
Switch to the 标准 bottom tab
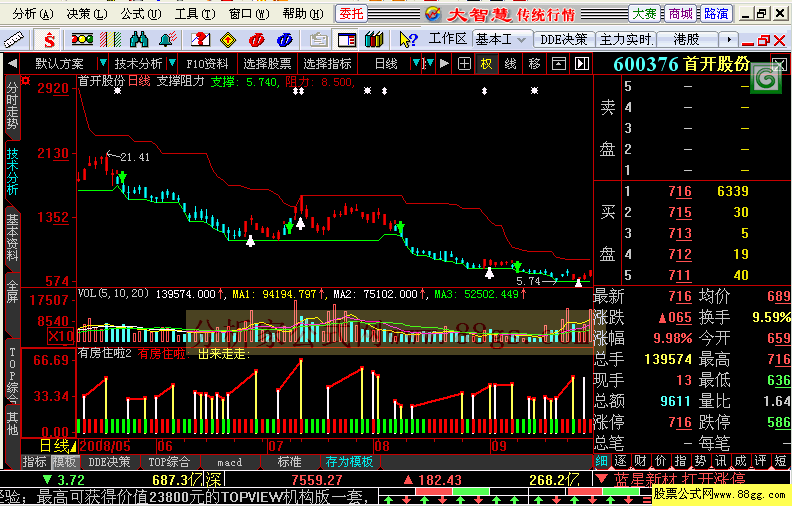point(289,462)
